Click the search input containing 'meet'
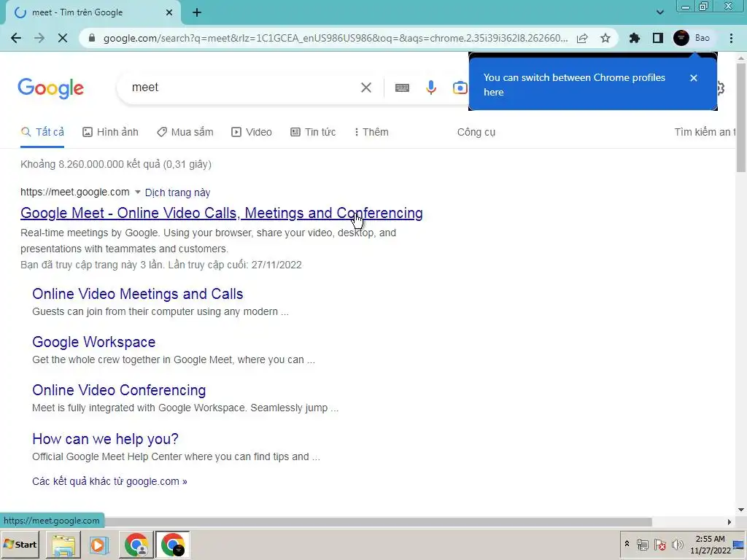This screenshot has width=747, height=560. click(x=239, y=87)
